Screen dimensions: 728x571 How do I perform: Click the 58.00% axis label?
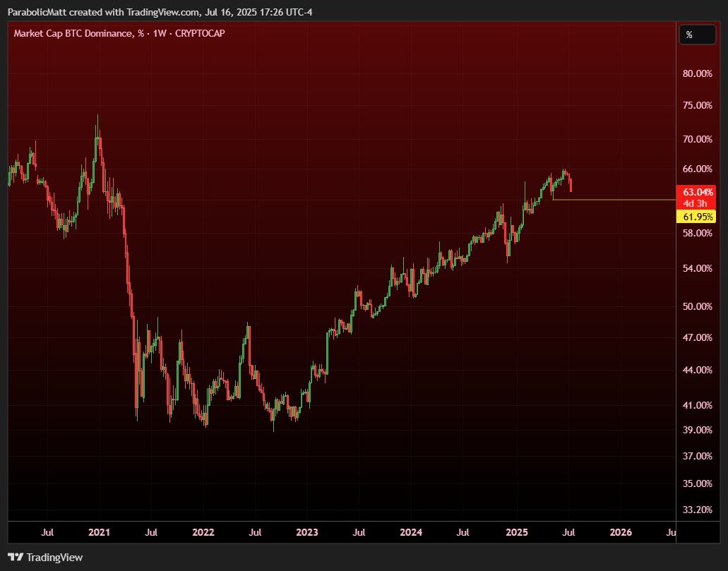(x=698, y=233)
